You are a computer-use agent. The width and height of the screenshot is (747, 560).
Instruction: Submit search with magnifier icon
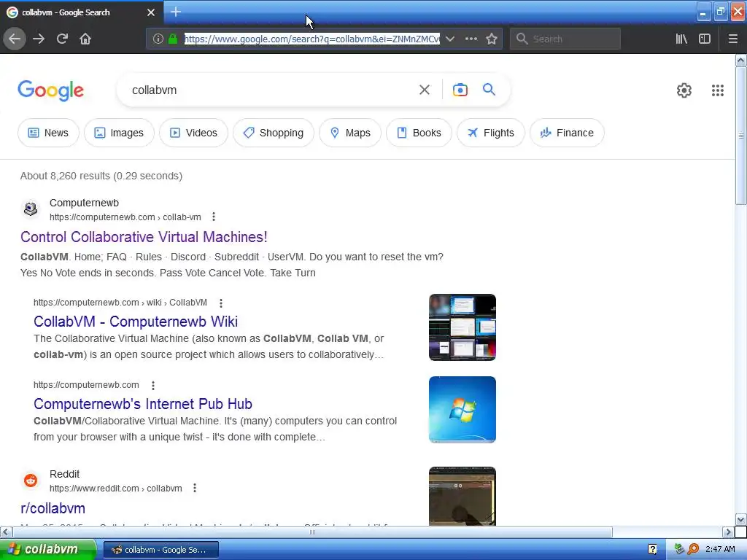coord(489,90)
